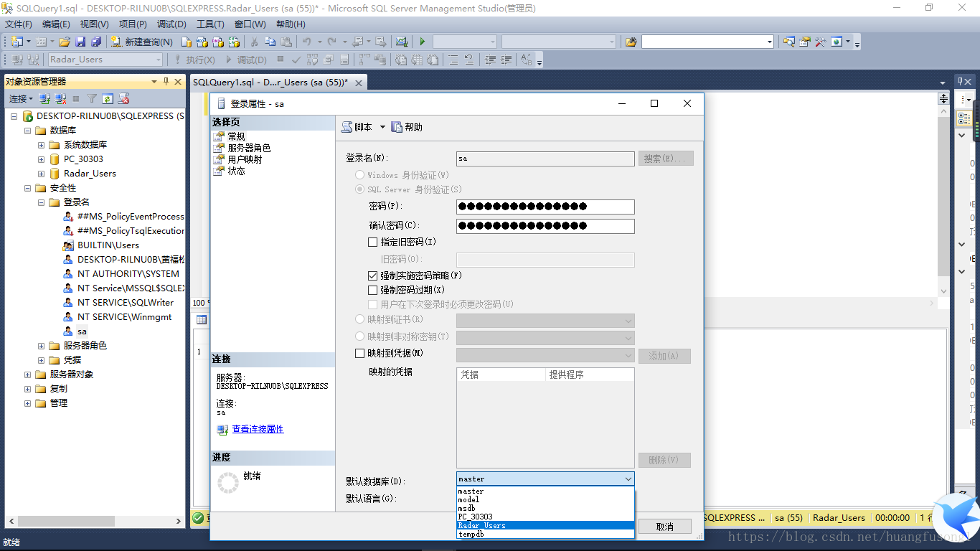Click the Redo arrow icon

point(332,42)
